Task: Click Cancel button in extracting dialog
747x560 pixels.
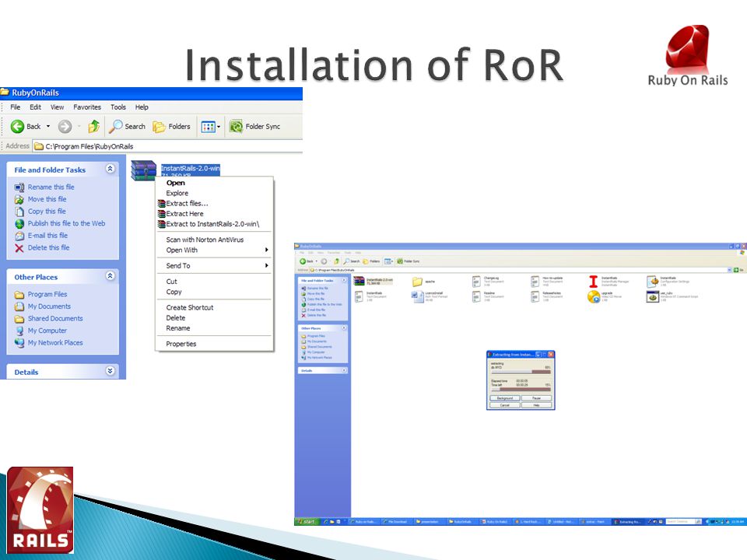Action: coord(505,405)
